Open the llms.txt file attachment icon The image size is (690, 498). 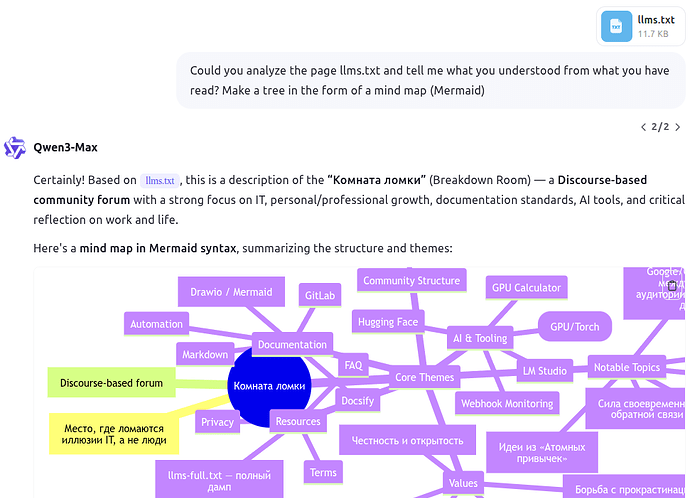click(616, 26)
